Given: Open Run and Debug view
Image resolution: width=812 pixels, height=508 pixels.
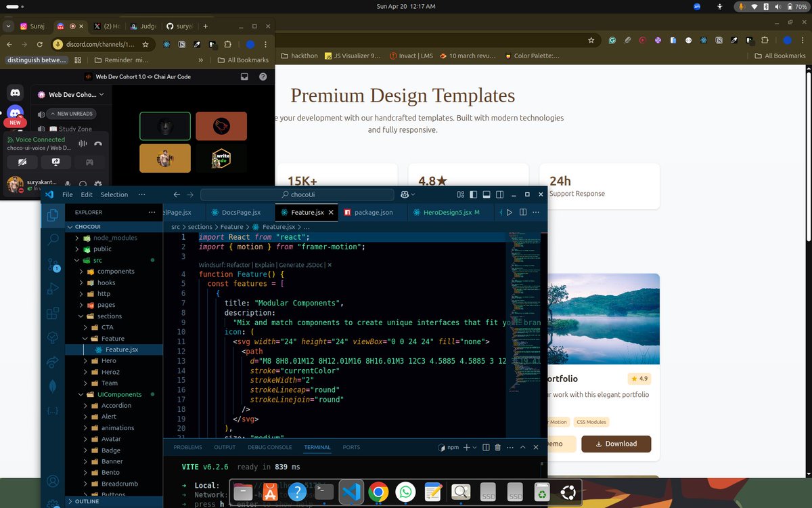Looking at the screenshot, I should (53, 289).
